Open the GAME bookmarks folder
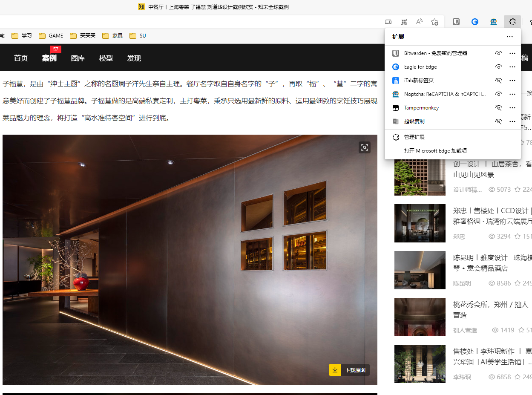This screenshot has height=395, width=532. pos(51,36)
